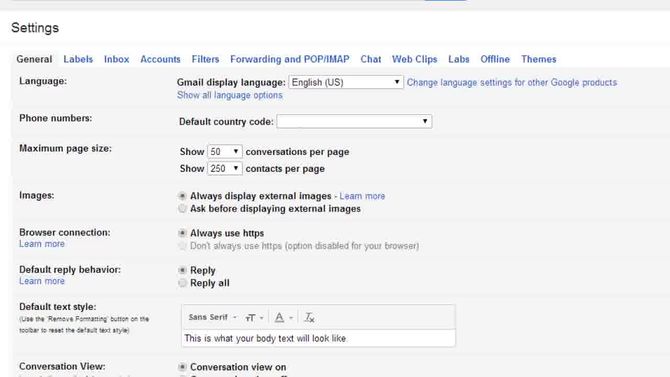Switch to the Labels tab

tap(78, 59)
